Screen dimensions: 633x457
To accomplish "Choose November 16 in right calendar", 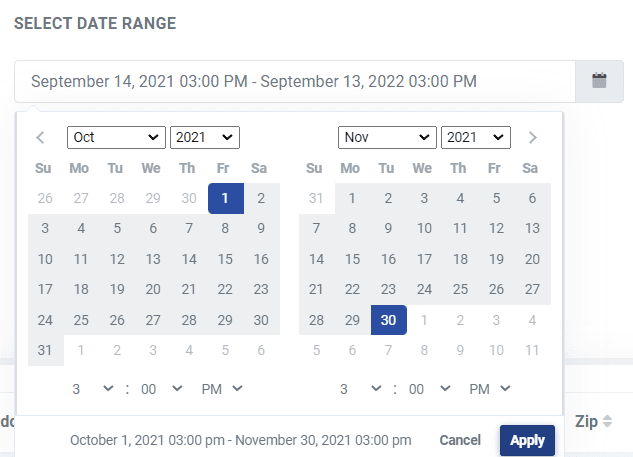I will pos(388,259).
